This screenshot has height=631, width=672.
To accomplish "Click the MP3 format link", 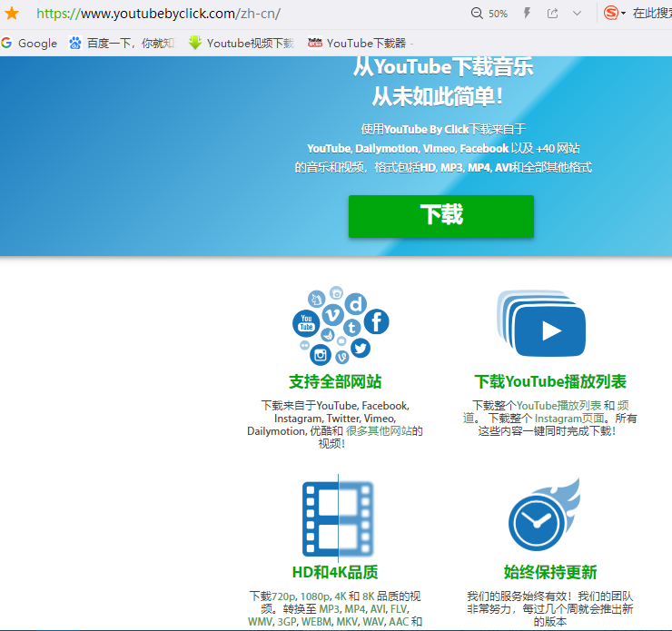I will pos(329,608).
